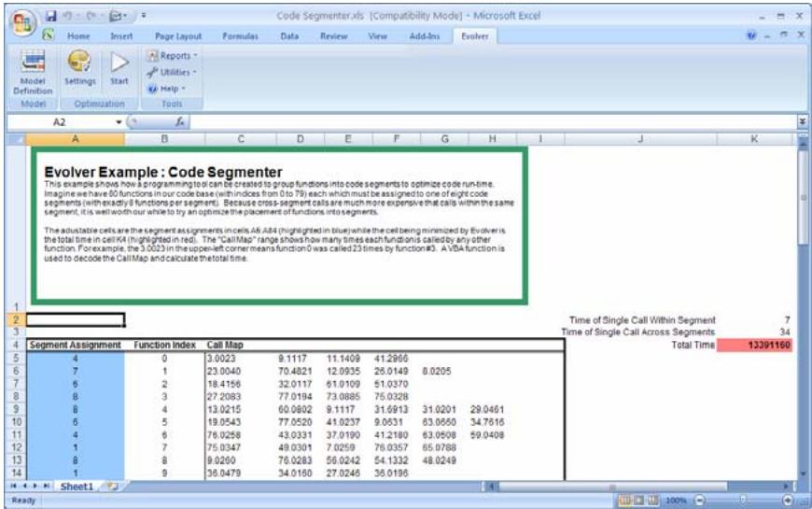Viewport: 812px width, 509px height.
Task: Click the zoom in plus button
Action: coord(788,501)
